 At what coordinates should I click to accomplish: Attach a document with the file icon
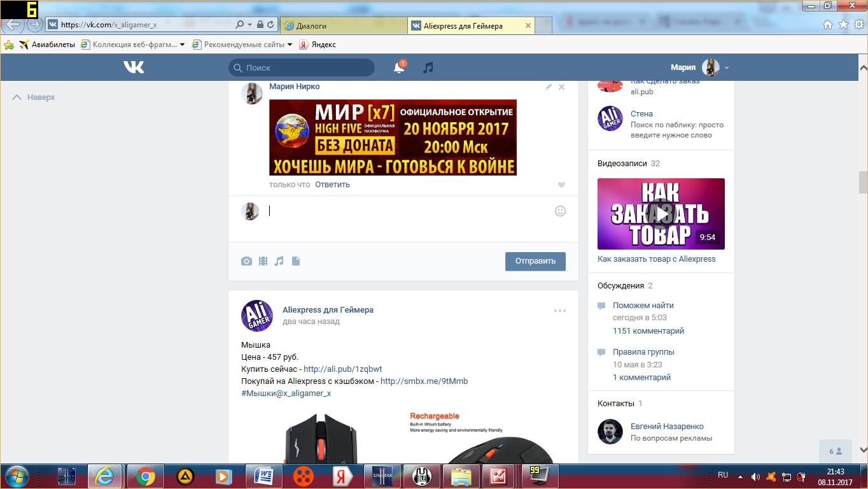296,261
